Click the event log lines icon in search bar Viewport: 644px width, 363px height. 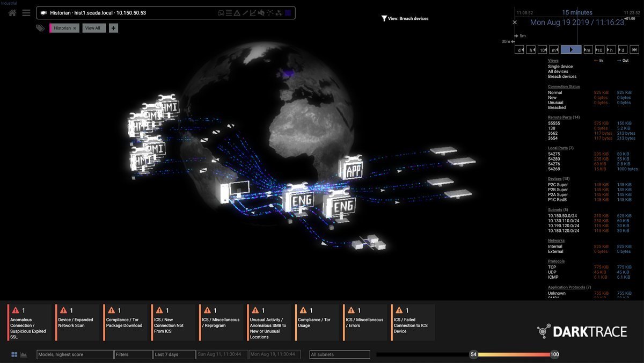[x=229, y=13]
